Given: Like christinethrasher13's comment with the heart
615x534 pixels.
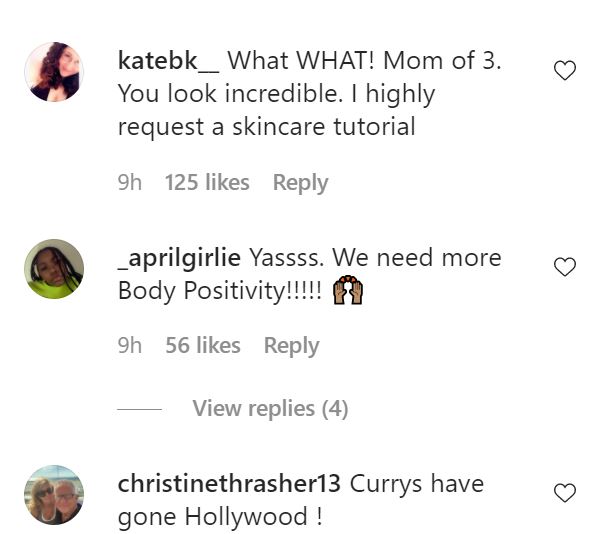Looking at the screenshot, I should coord(565,493).
